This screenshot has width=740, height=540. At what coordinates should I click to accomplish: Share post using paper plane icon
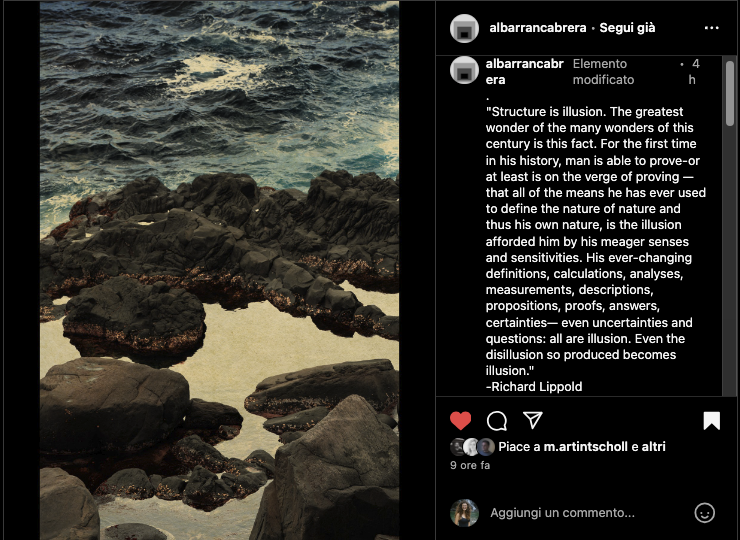pos(533,420)
